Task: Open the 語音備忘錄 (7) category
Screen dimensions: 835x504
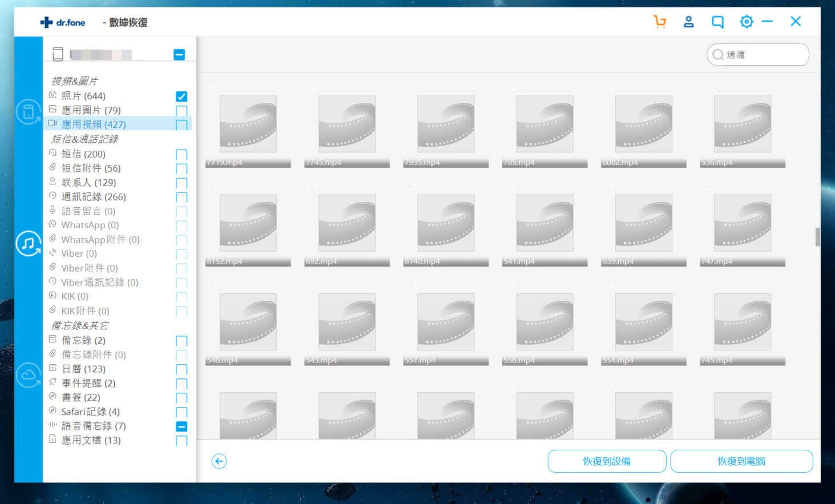Action: coord(94,426)
